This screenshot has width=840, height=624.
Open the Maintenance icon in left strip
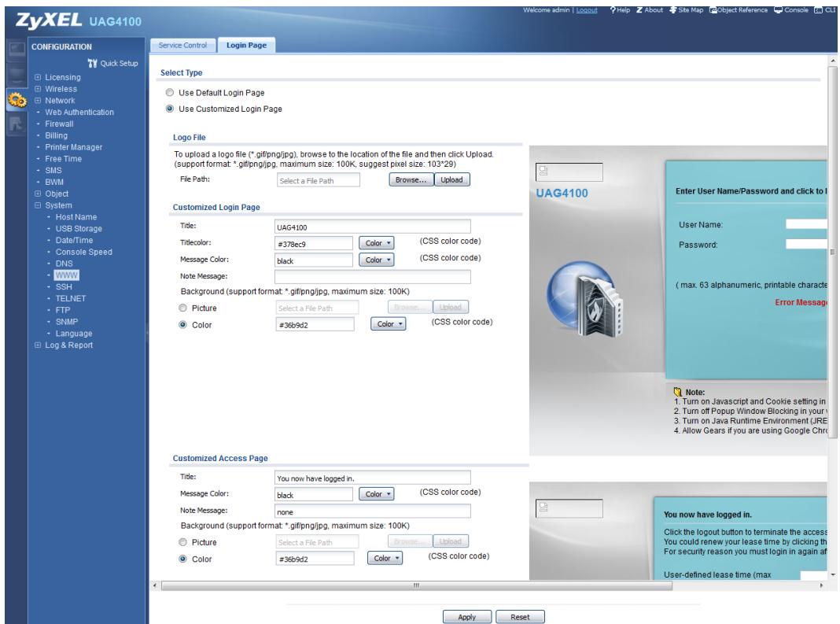(x=17, y=124)
